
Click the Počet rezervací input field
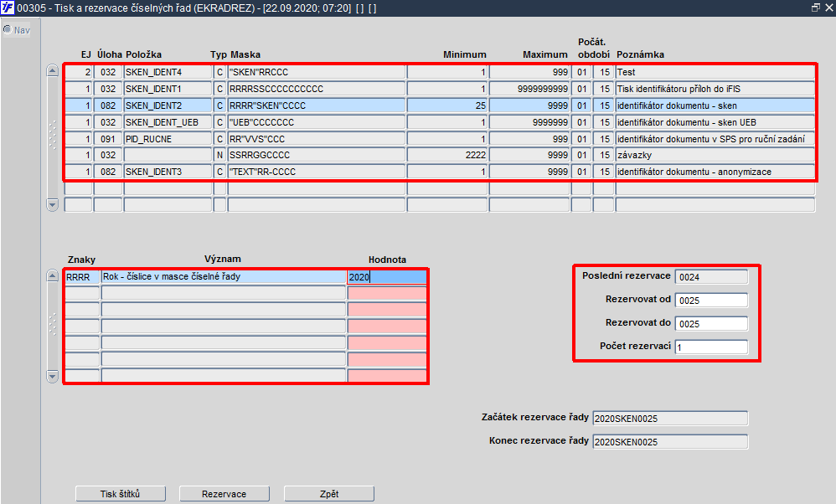[x=711, y=347]
